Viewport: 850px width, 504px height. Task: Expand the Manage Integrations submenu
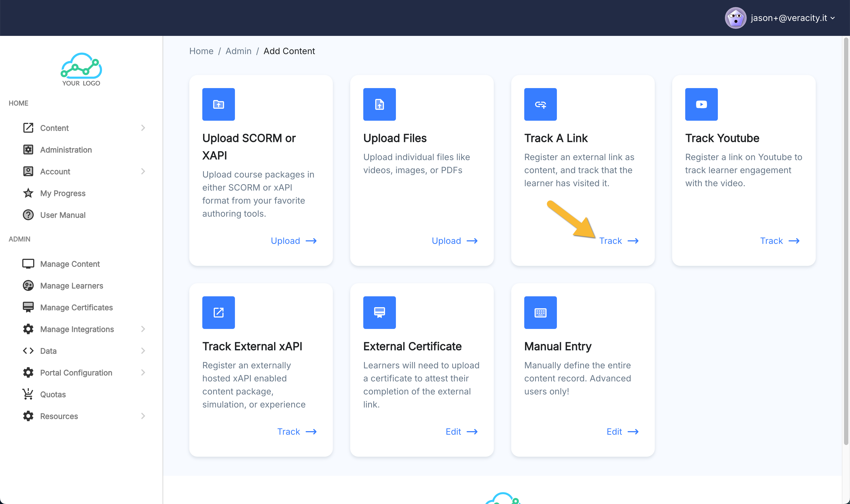pos(143,329)
